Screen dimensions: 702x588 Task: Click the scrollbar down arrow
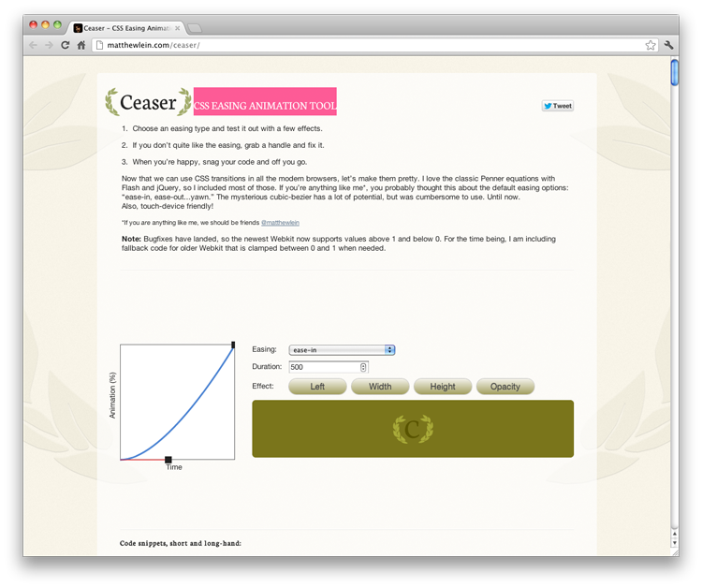click(675, 543)
